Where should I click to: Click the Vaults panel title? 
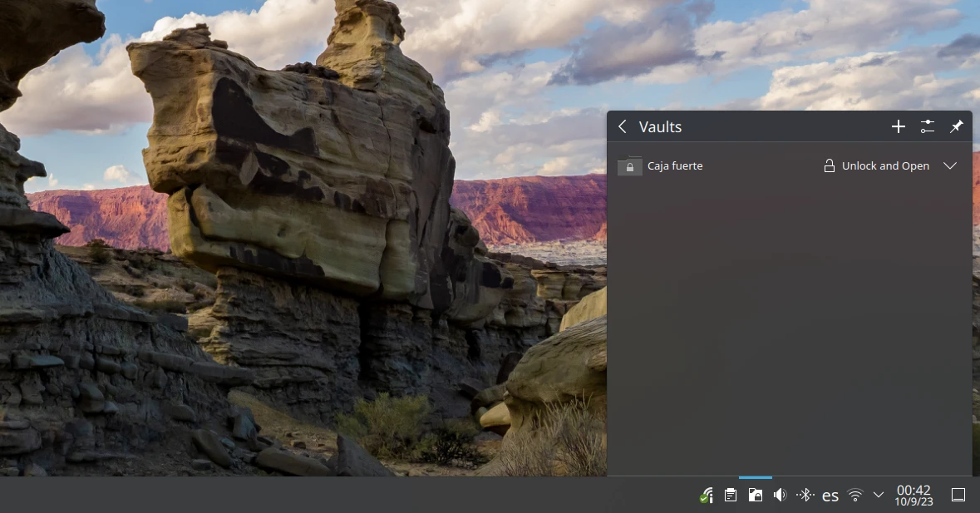pos(660,126)
